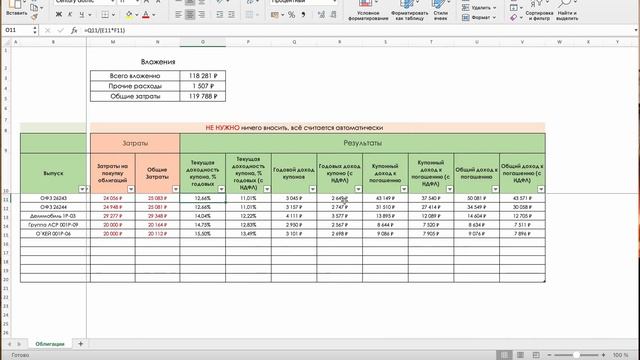Align text left
The height and width of the screenshot is (360, 640).
tap(178, 15)
